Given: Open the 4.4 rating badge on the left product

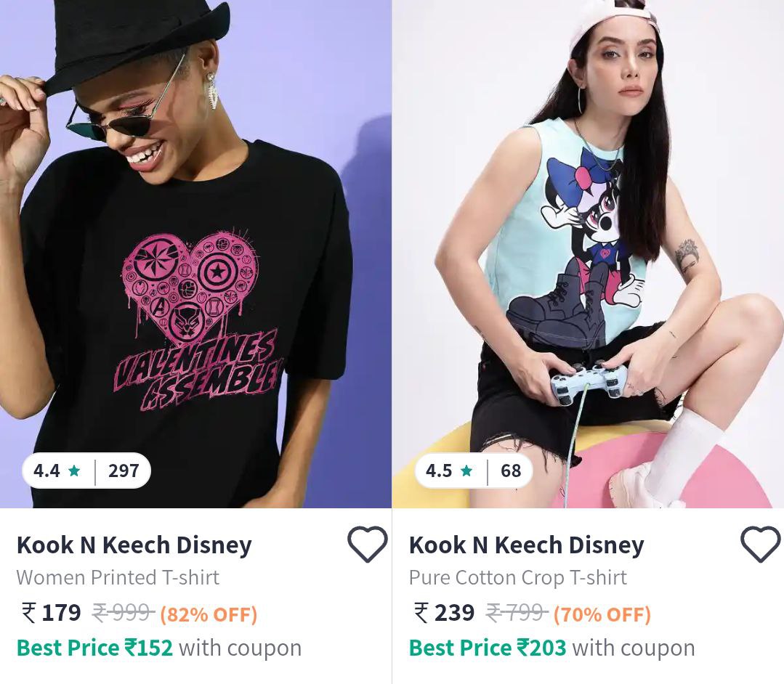Looking at the screenshot, I should (x=86, y=471).
